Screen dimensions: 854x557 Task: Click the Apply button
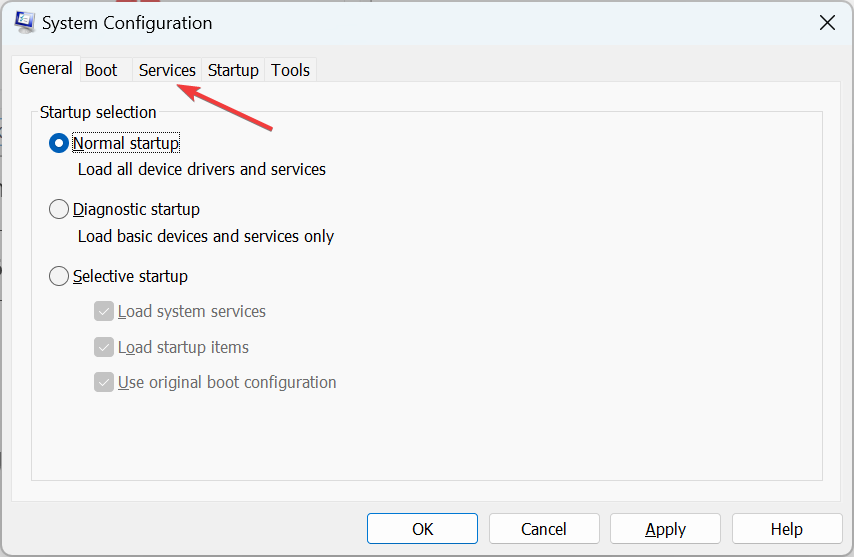coord(665,529)
